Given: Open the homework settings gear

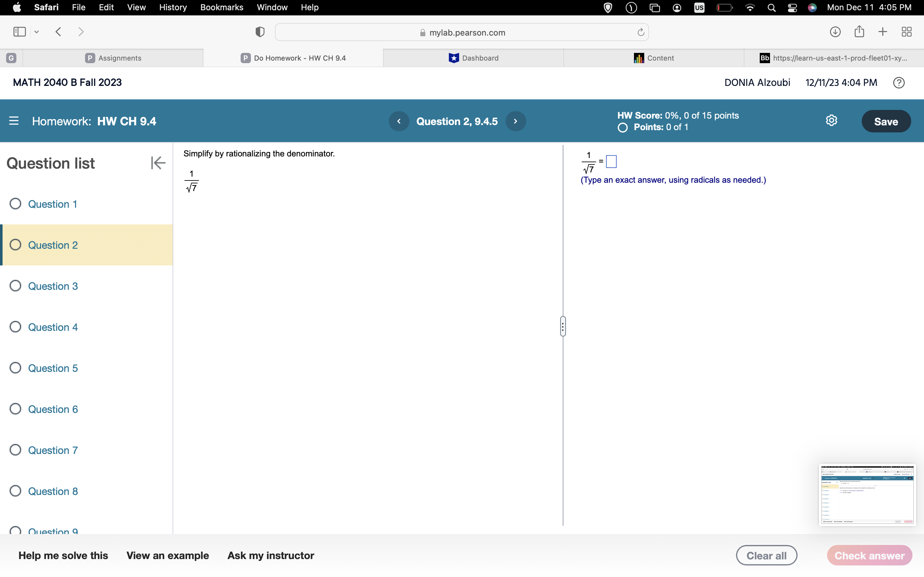Looking at the screenshot, I should [831, 120].
